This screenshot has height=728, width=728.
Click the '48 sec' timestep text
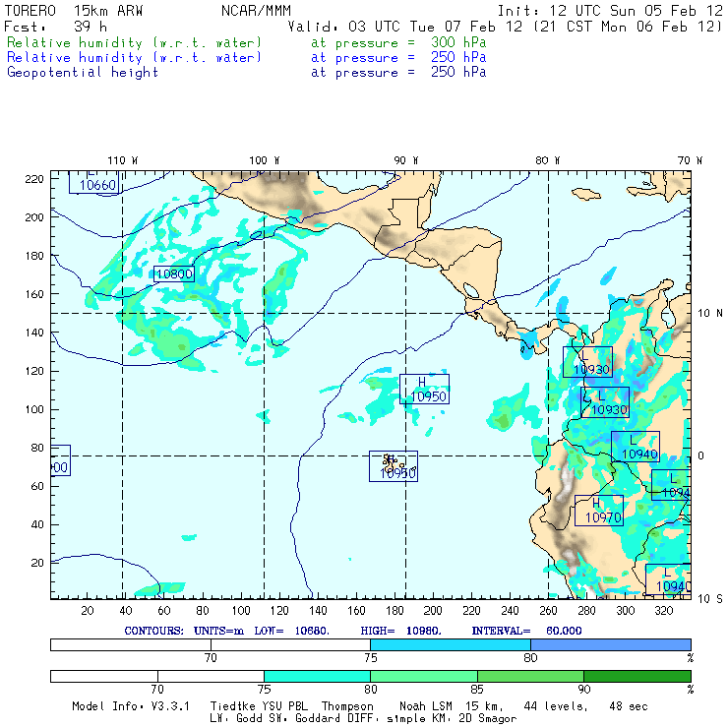629,706
